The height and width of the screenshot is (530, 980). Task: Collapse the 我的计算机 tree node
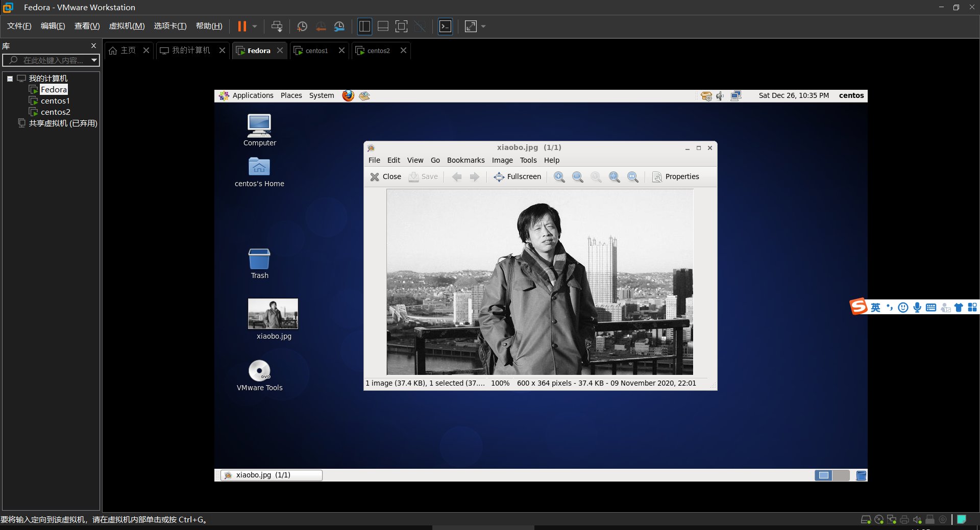(x=10, y=79)
